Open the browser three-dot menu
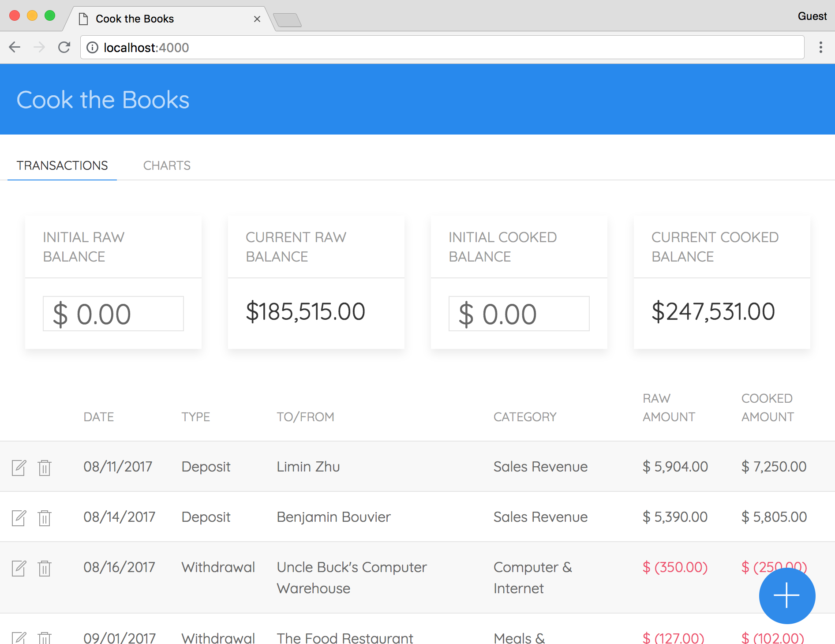835x644 pixels. [x=820, y=47]
